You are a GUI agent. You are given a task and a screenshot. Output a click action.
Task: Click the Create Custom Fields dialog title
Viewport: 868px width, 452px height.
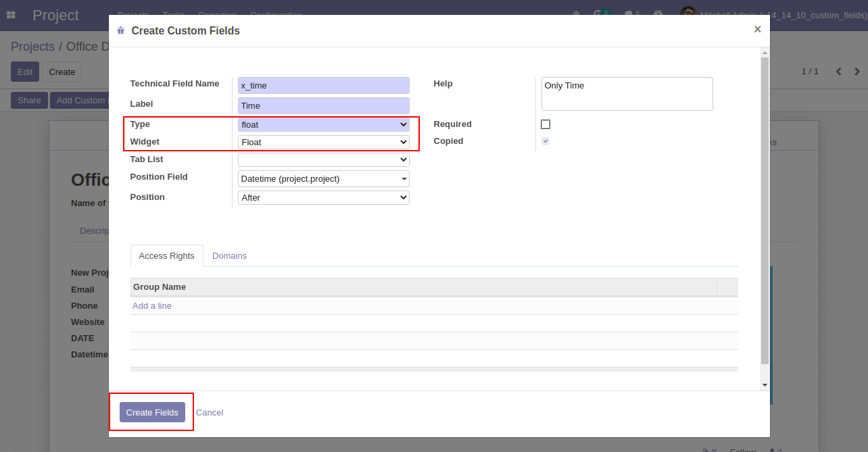pyautogui.click(x=185, y=31)
